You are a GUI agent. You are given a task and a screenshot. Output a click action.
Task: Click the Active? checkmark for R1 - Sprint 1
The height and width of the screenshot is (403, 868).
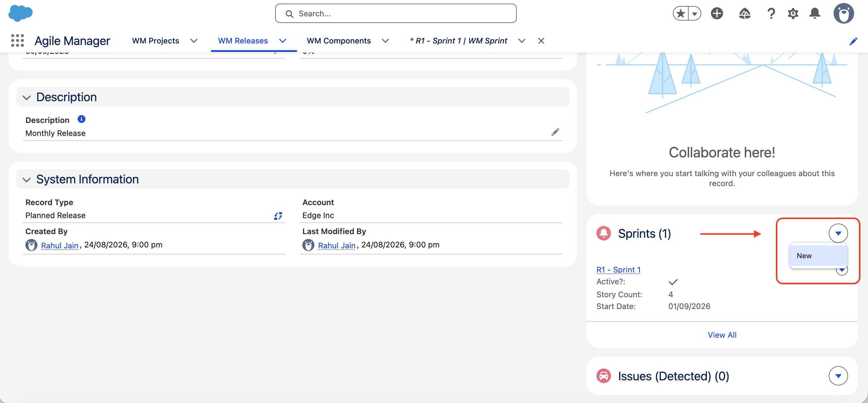click(673, 282)
